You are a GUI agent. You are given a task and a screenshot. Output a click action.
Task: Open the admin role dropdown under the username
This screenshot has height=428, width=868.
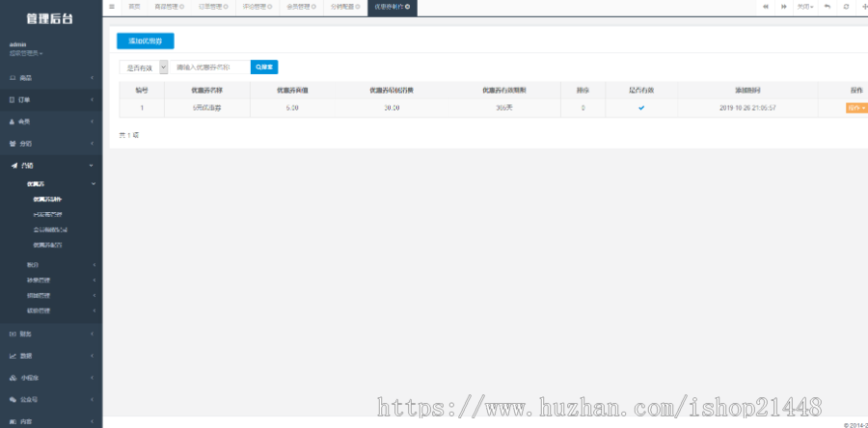click(x=26, y=54)
